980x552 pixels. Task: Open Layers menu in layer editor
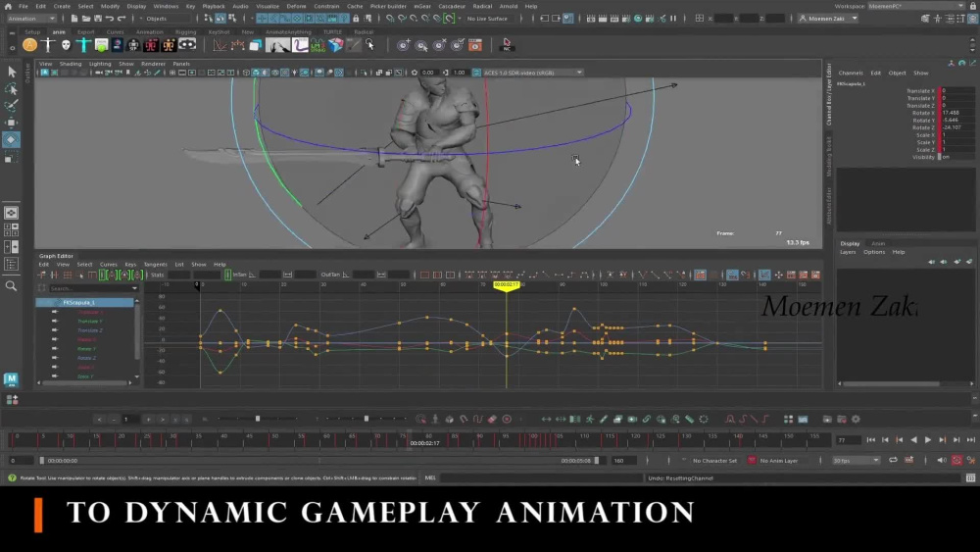pos(848,252)
